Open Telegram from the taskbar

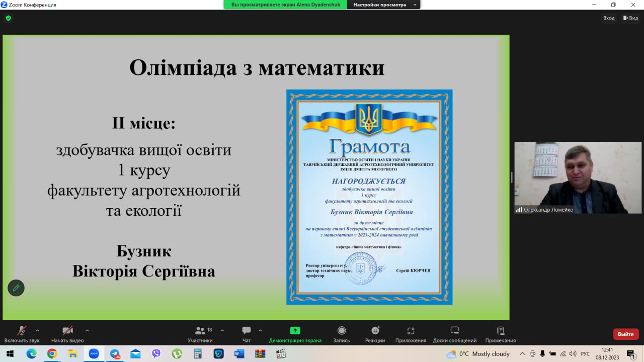[115, 353]
